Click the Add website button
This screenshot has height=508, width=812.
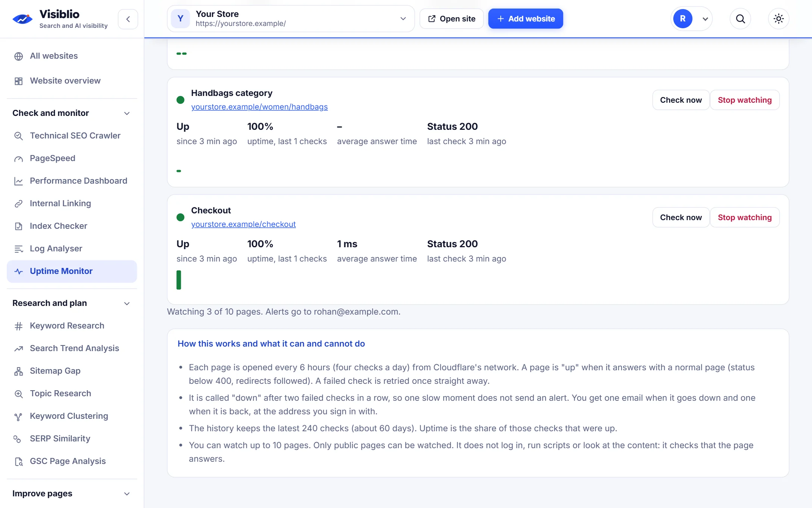(526, 19)
